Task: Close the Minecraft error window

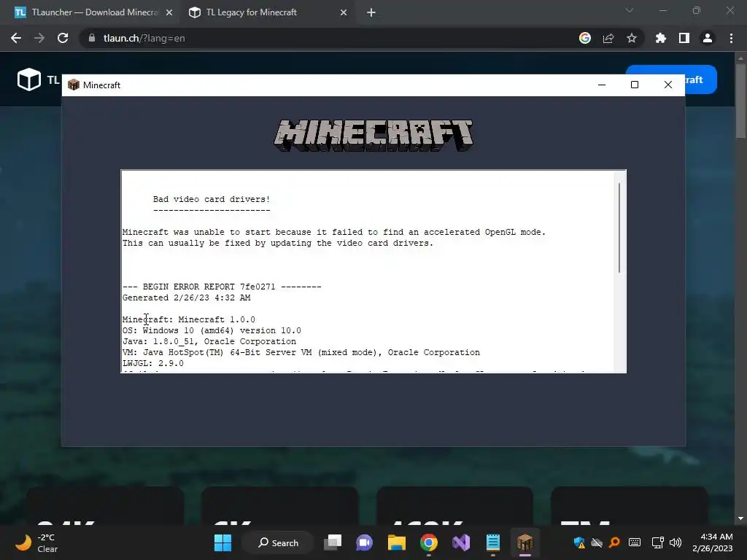Action: 668,85
